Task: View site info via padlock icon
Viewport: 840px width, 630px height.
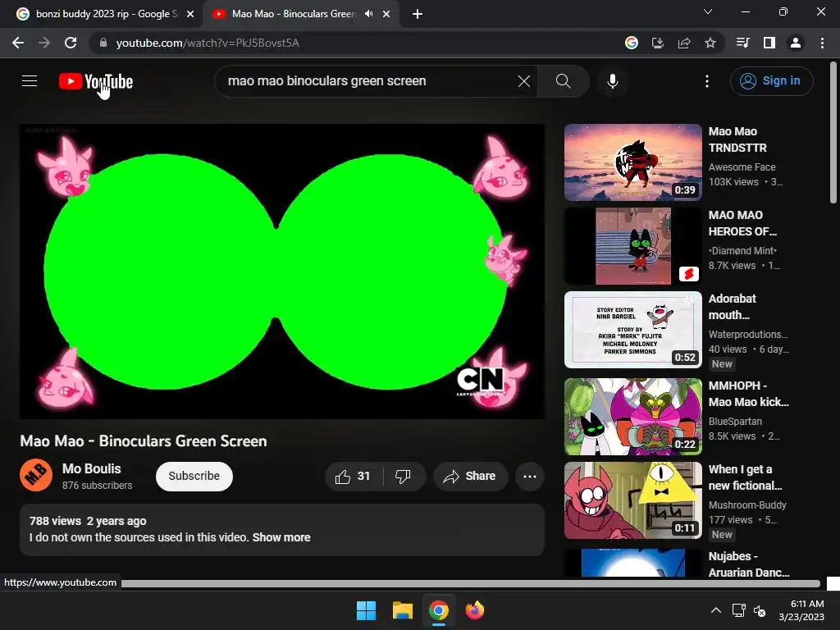Action: tap(103, 43)
